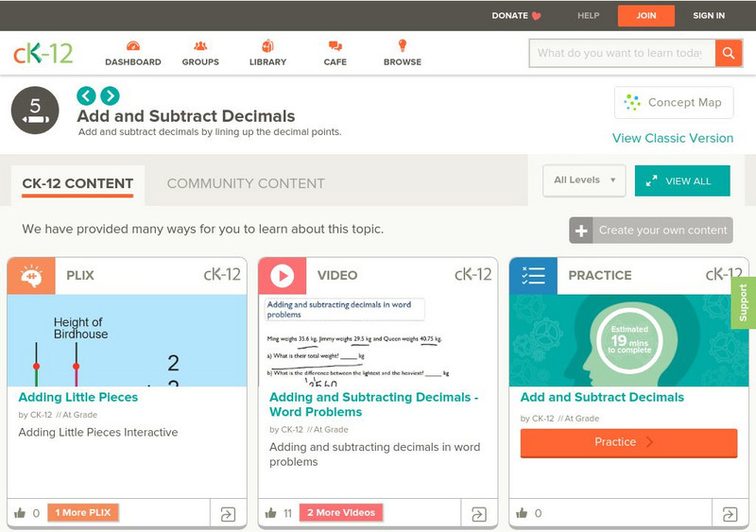Open the Browse section
The width and height of the screenshot is (756, 532).
tap(403, 54)
